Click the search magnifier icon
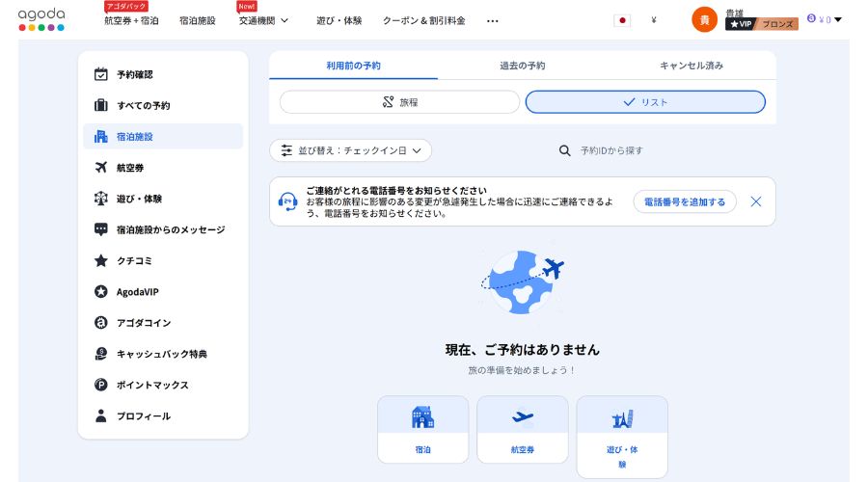The width and height of the screenshot is (868, 482). click(564, 150)
